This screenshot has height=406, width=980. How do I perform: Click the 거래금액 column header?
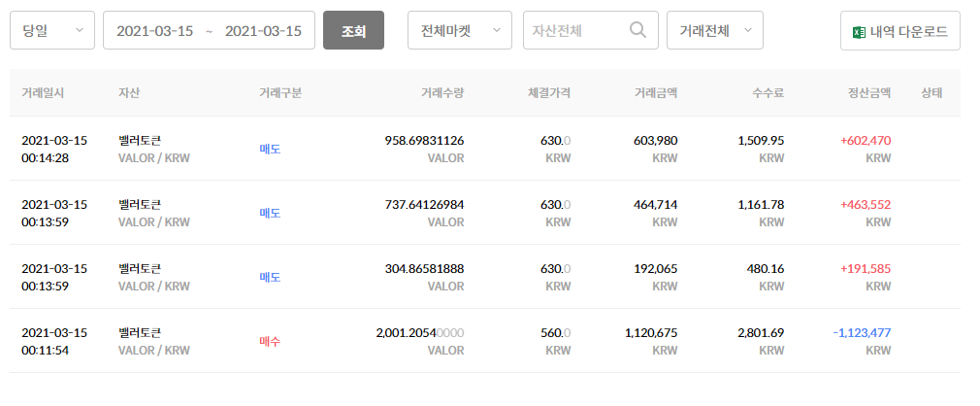click(656, 93)
